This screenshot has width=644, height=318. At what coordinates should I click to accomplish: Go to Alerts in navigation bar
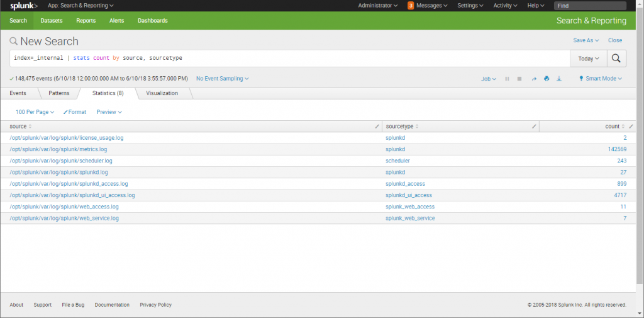(x=116, y=21)
